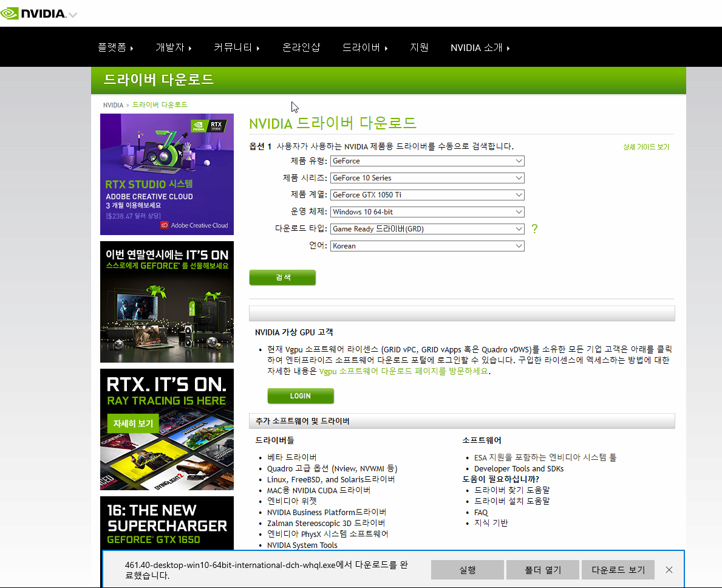The height and width of the screenshot is (588, 722).
Task: Open 상세 가이드 보기 link
Action: [645, 147]
